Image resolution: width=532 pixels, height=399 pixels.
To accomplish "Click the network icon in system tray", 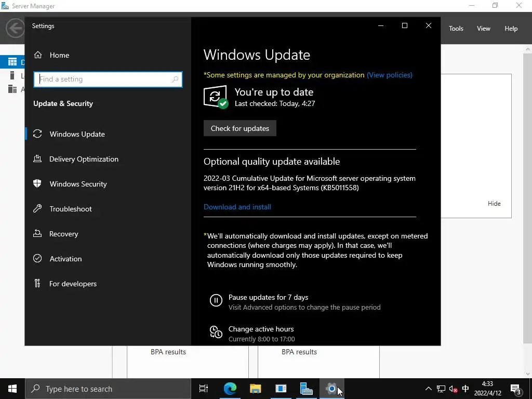I will tap(441, 389).
